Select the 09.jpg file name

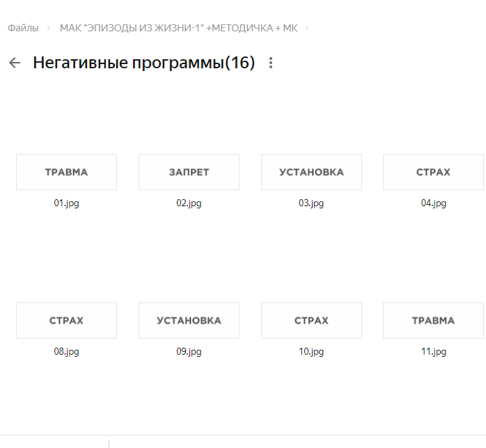189,352
